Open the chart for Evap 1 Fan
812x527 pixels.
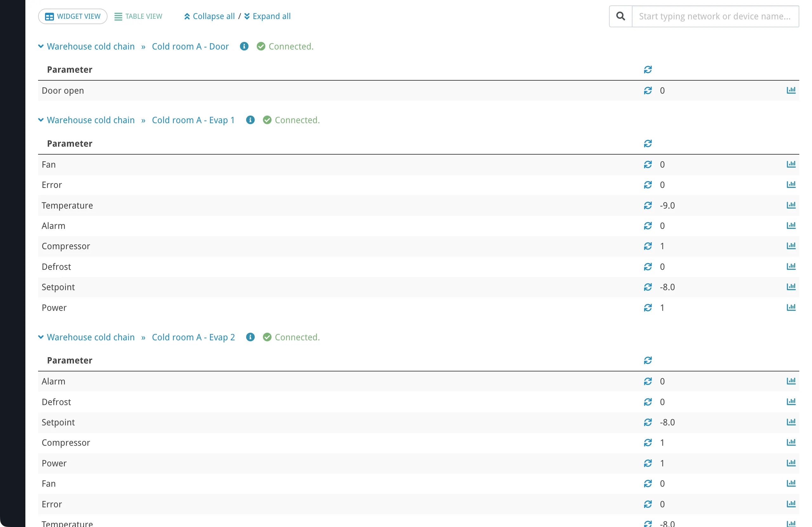click(791, 164)
